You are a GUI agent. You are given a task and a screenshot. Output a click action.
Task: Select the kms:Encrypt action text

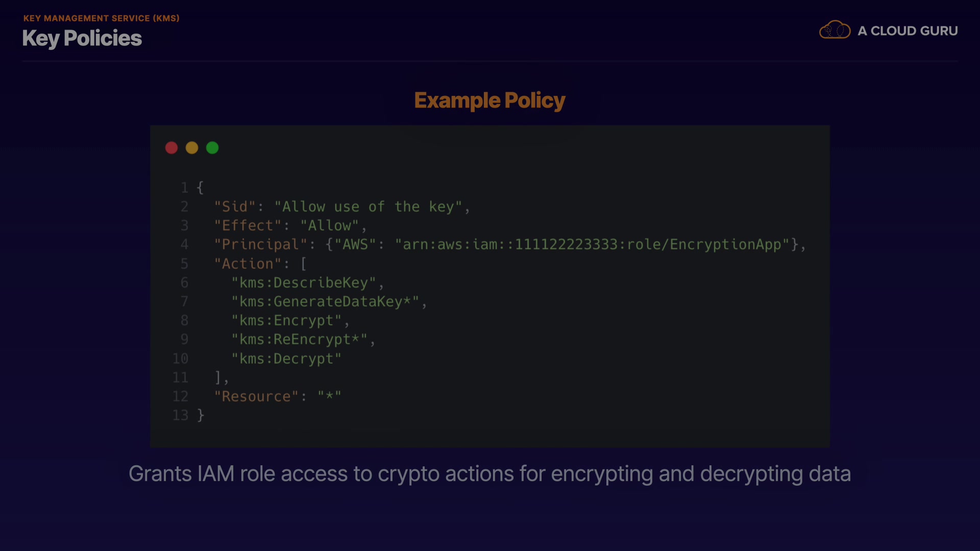click(x=286, y=321)
